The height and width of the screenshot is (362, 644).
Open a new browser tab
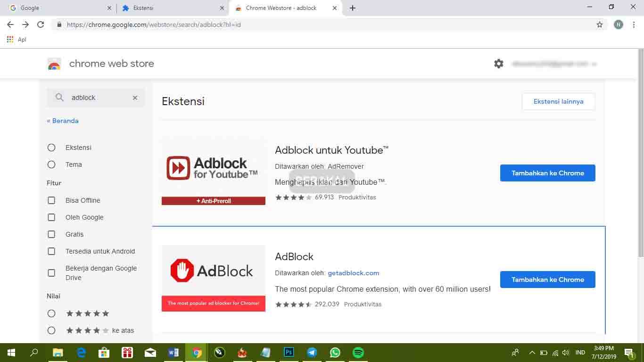point(353,8)
